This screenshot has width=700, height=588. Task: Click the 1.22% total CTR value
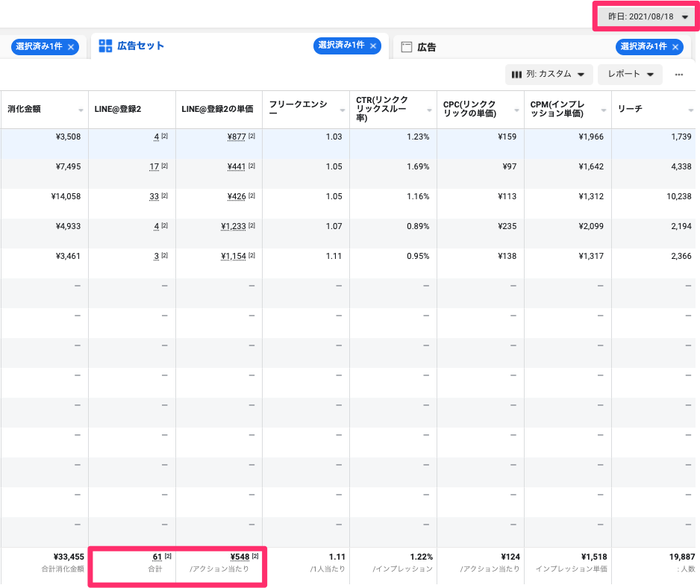[x=422, y=557]
